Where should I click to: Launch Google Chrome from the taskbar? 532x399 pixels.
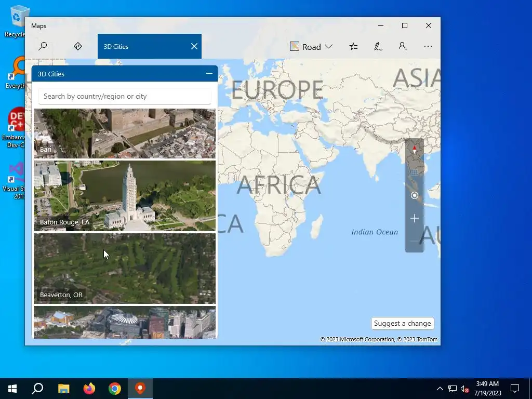pyautogui.click(x=115, y=389)
